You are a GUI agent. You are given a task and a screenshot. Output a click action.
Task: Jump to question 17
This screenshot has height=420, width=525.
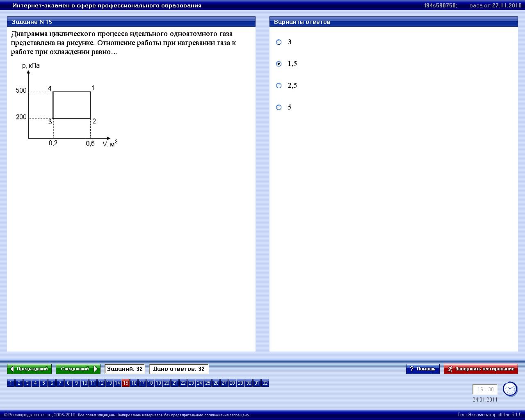[142, 383]
